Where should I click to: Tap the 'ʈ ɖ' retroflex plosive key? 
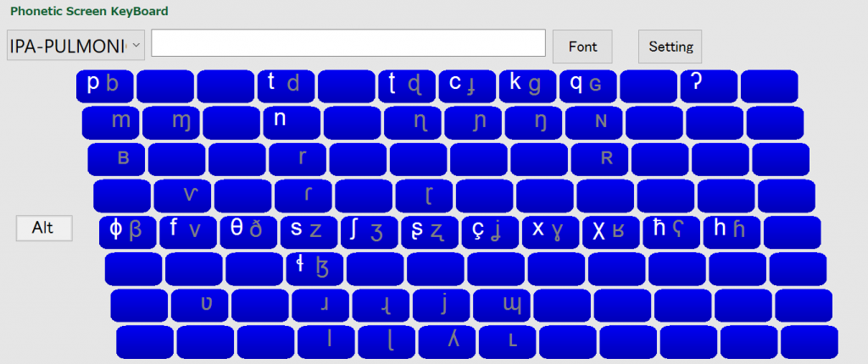(407, 86)
